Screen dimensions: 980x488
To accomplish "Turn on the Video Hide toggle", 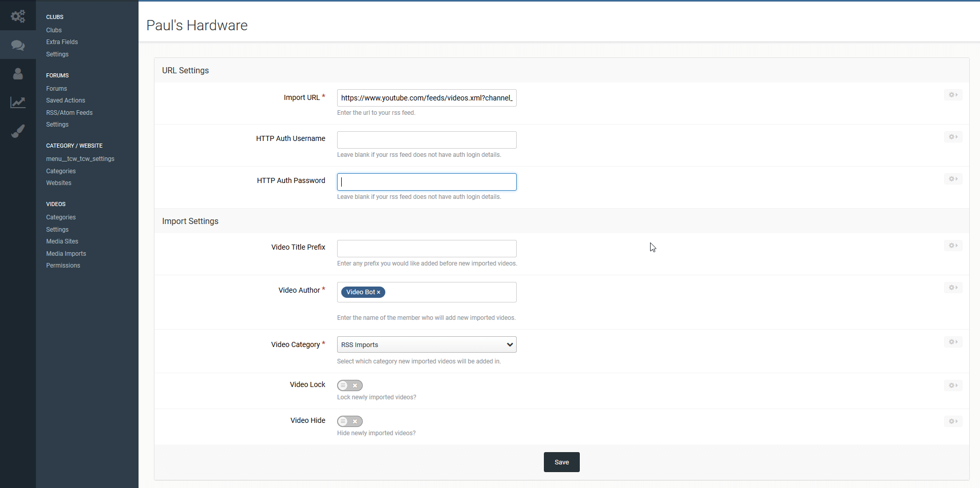I will tap(350, 421).
